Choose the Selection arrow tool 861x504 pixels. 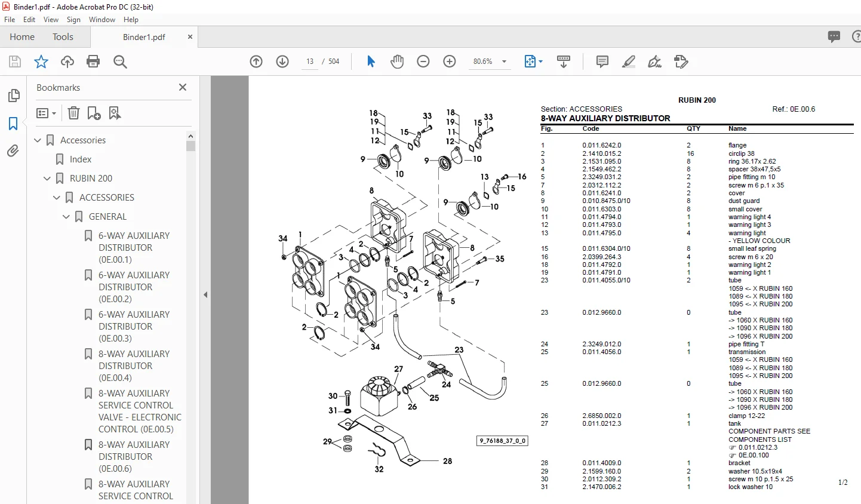coord(371,62)
